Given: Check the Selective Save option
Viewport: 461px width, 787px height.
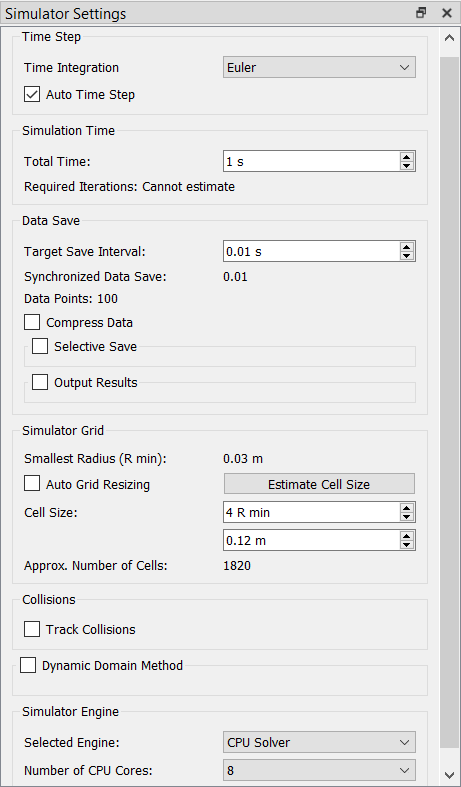Looking at the screenshot, I should 40,346.
